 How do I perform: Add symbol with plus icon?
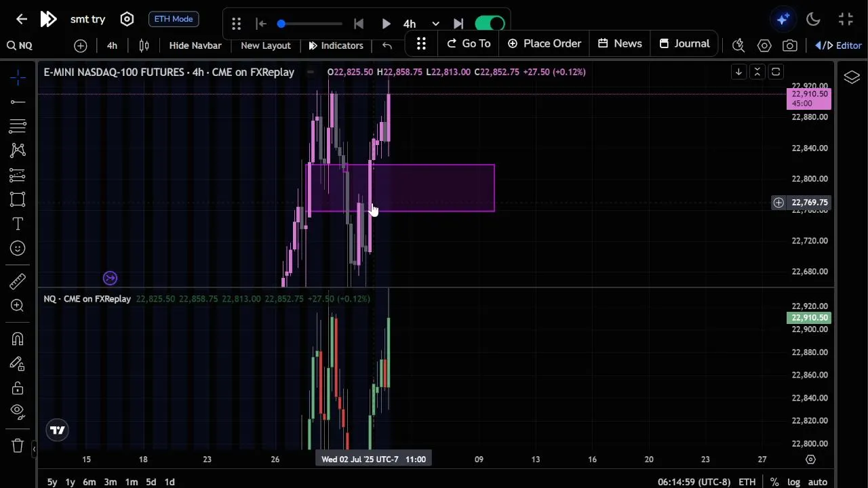81,45
